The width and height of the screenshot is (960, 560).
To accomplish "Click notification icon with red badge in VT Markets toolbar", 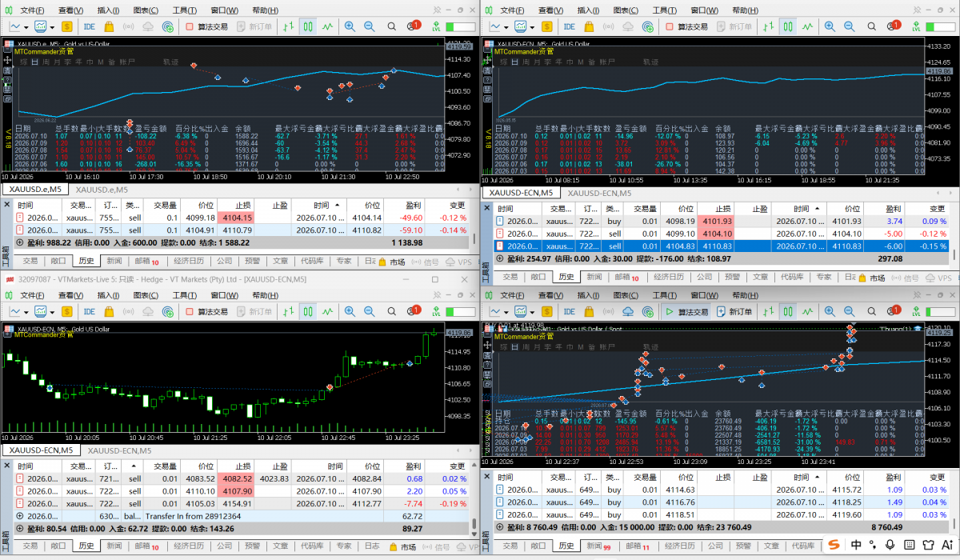I will [x=412, y=311].
